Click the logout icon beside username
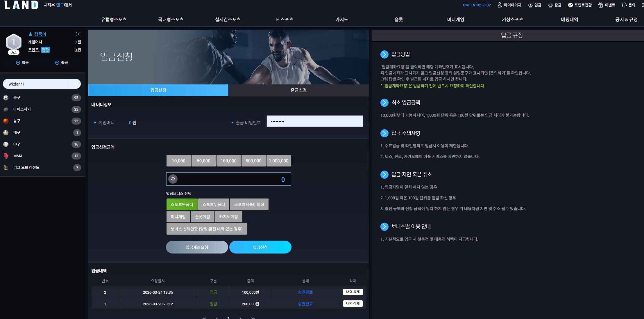Viewport: 644px width, 319px height. pyautogui.click(x=78, y=34)
